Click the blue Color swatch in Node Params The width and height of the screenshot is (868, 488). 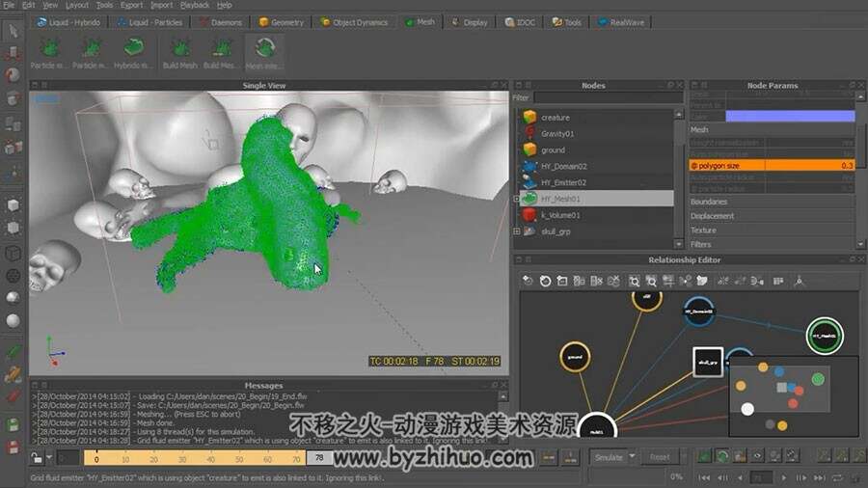click(790, 116)
